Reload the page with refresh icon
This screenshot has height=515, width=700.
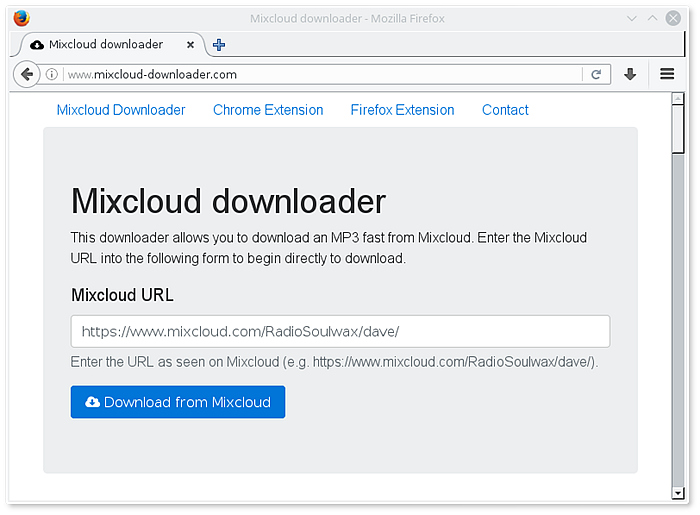pos(596,74)
